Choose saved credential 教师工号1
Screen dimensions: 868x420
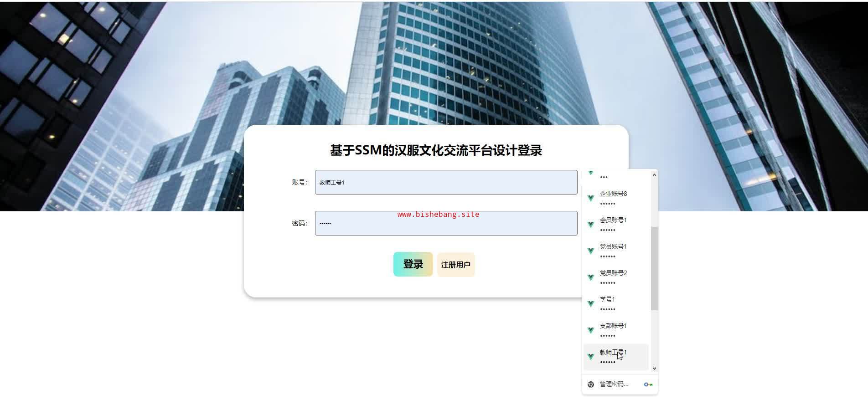(616, 357)
